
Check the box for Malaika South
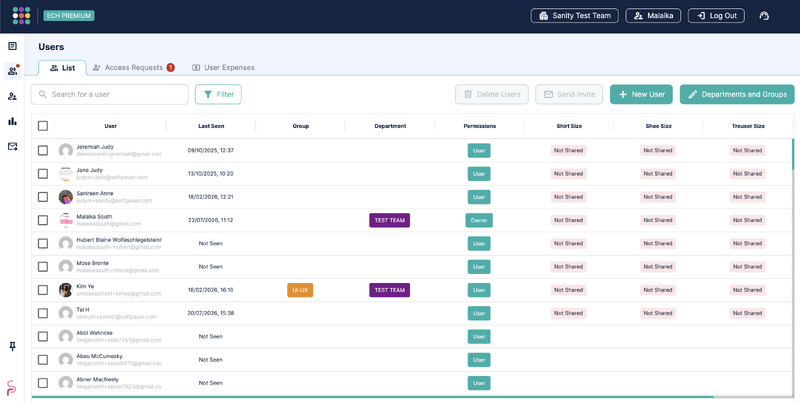pyautogui.click(x=43, y=220)
